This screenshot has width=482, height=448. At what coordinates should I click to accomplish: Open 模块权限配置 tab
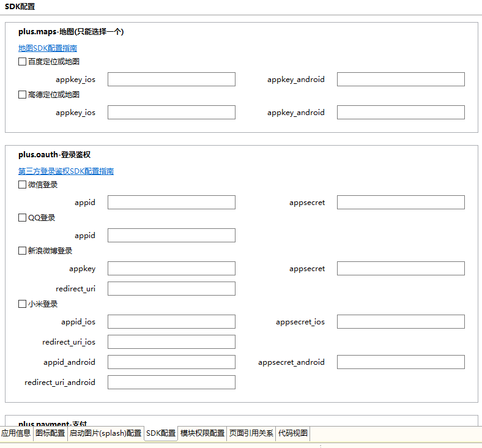point(202,433)
